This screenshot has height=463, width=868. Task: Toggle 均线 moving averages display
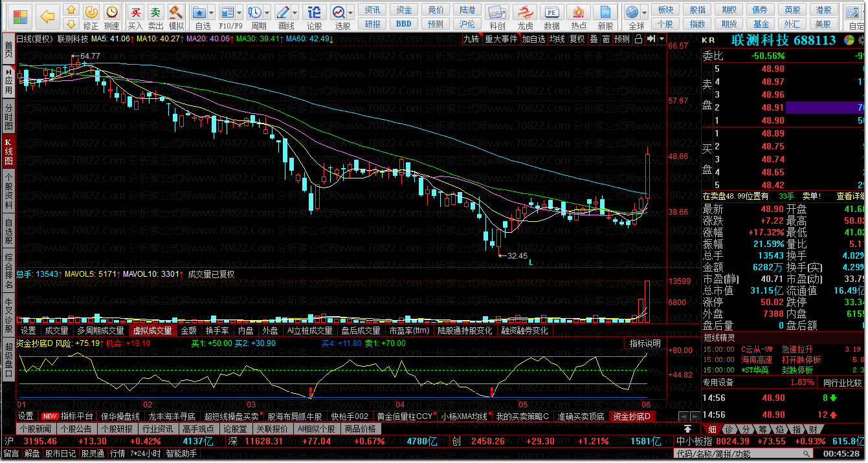557,39
